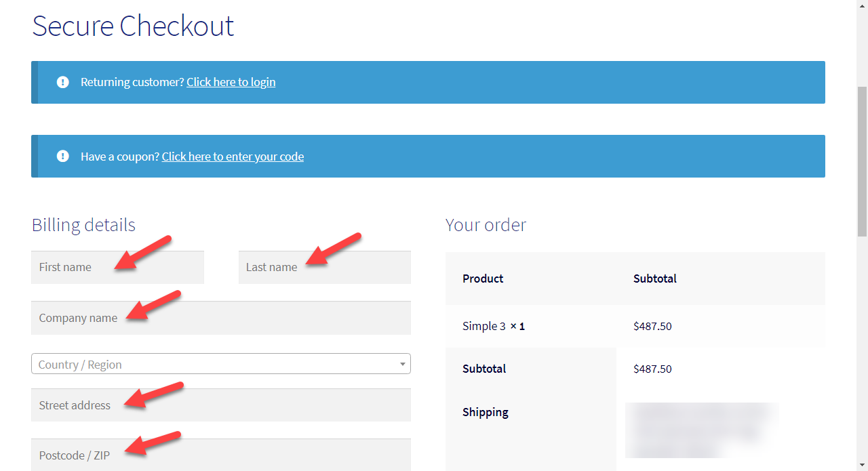Screen dimensions: 868x471
Task: Click the Billing details heading
Action: pos(83,225)
